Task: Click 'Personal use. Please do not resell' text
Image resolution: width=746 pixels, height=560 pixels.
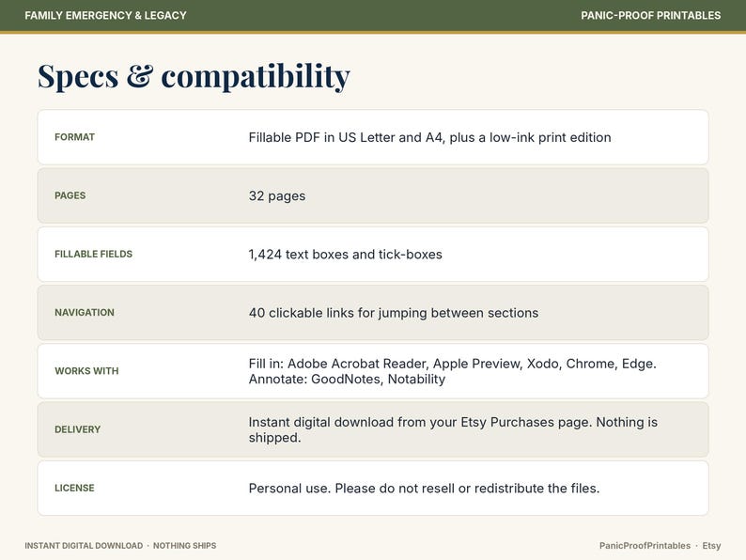Action: pyautogui.click(x=351, y=489)
